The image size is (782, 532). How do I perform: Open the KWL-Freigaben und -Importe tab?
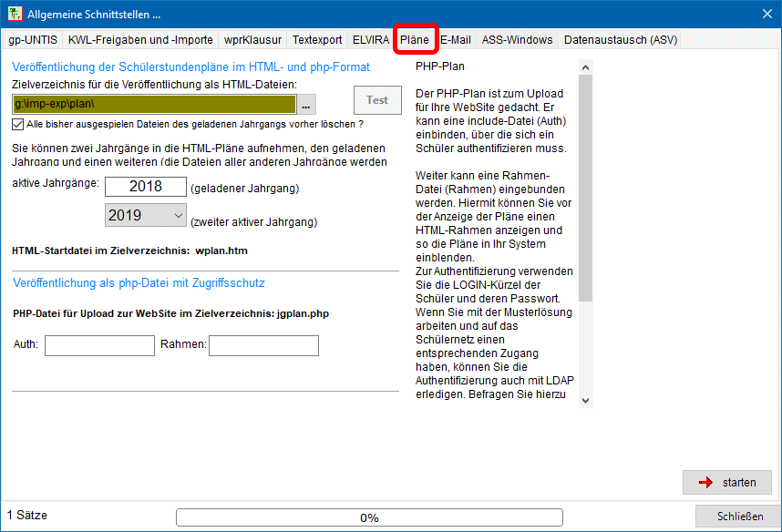[x=140, y=40]
